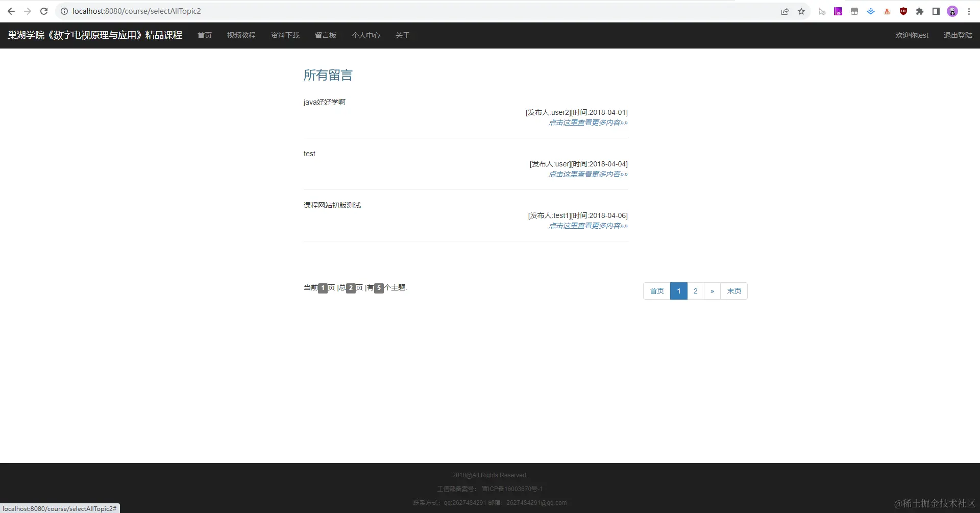Click 退出登陆 to log out
This screenshot has width=980, height=513.
click(x=958, y=35)
